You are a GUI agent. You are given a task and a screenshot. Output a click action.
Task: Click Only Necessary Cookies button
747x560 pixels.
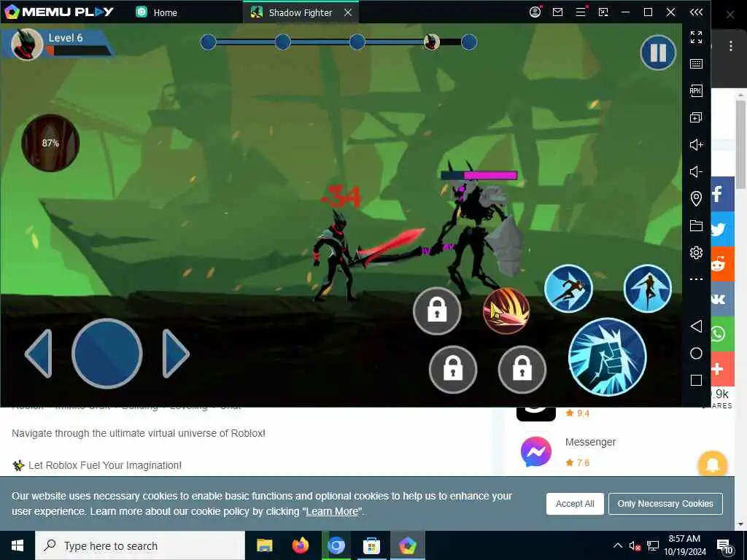665,504
